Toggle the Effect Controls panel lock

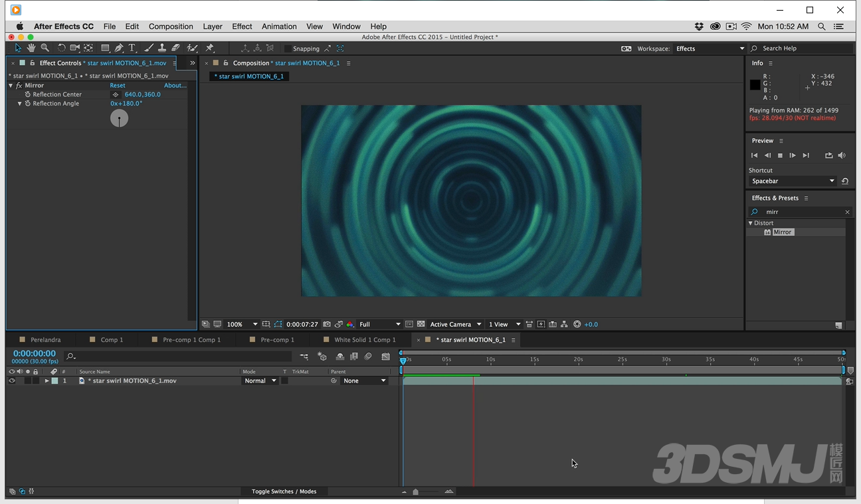pos(33,63)
